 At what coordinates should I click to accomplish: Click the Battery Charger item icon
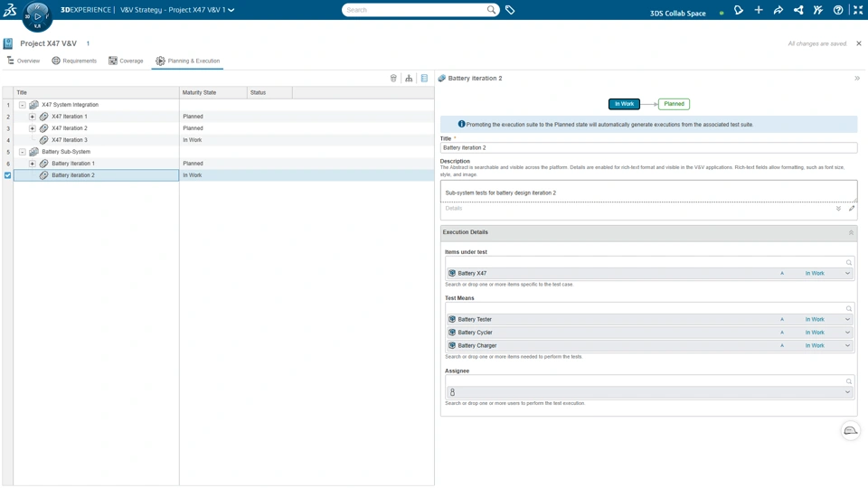[x=452, y=345]
